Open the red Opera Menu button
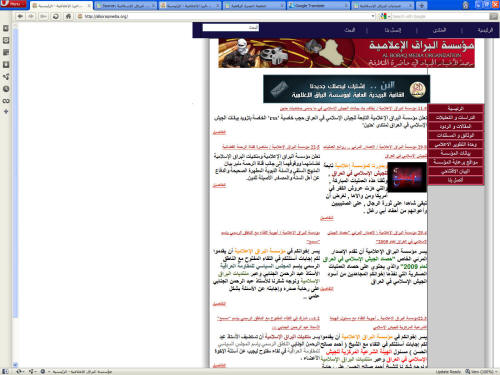The image size is (500, 375). [13, 4]
